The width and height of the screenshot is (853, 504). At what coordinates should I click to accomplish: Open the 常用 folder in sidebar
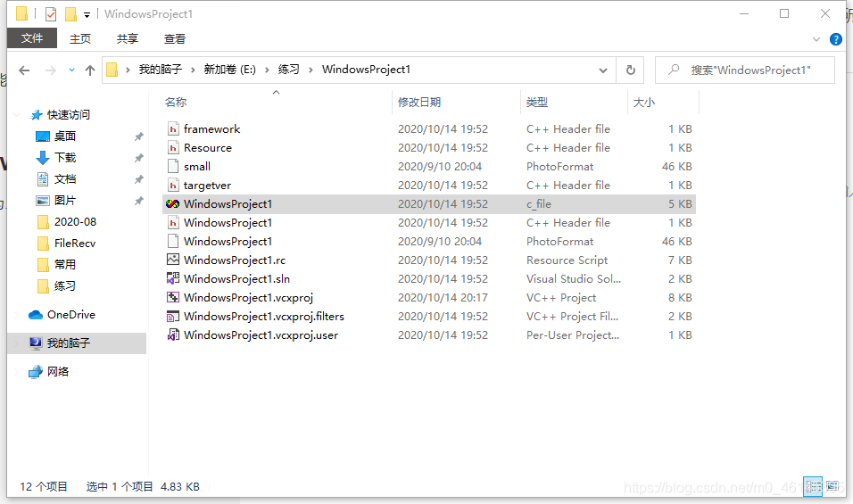(65, 264)
